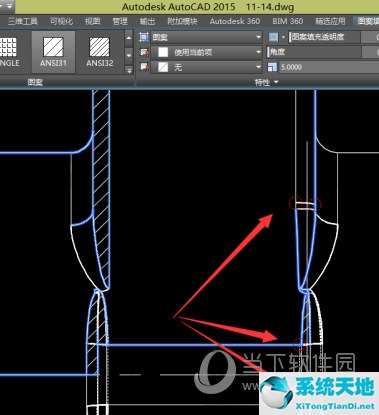Click the 图案填充透明度 field
Screen dimensions: 379x415
point(324,37)
